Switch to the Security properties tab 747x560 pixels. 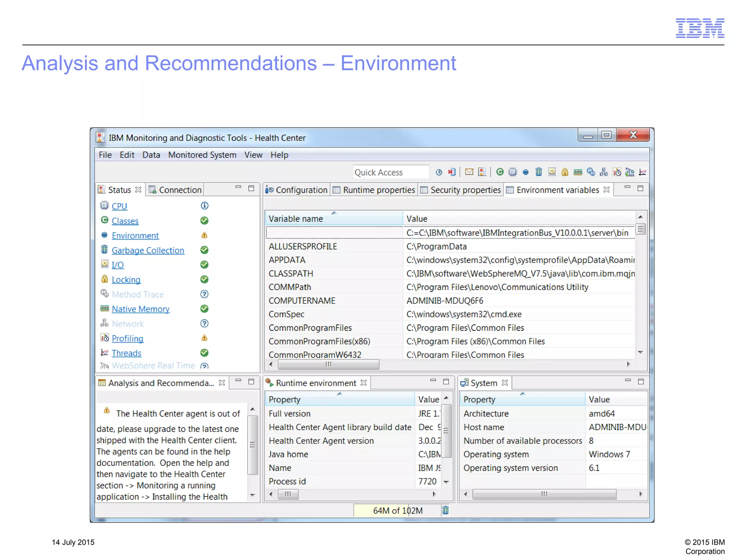point(461,190)
